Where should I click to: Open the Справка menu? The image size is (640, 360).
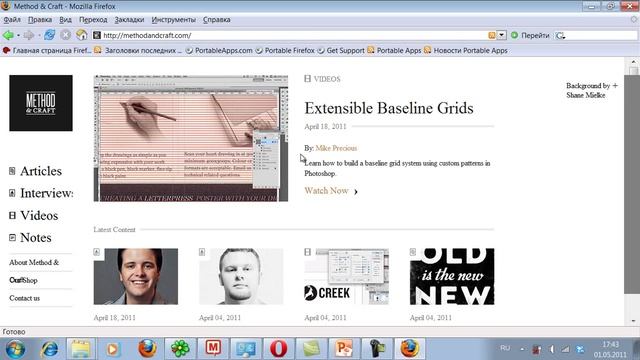pos(216,20)
